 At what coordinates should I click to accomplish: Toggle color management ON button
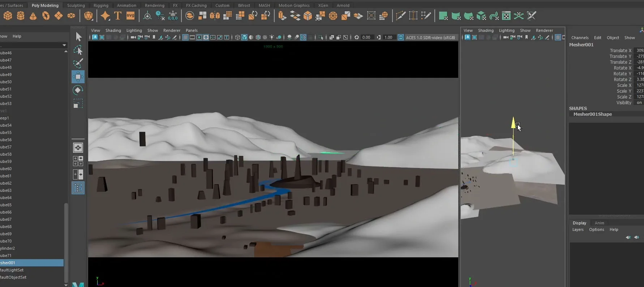click(x=401, y=37)
